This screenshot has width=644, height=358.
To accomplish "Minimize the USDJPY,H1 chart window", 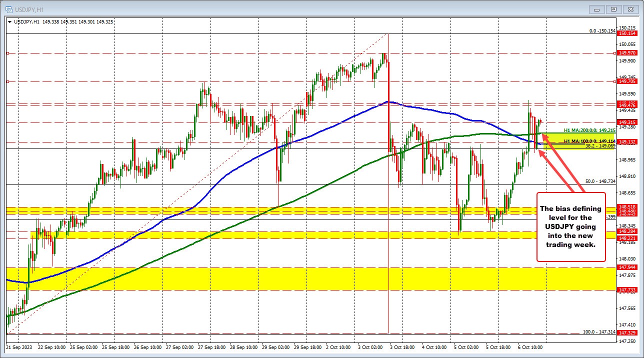I will 597,9.
